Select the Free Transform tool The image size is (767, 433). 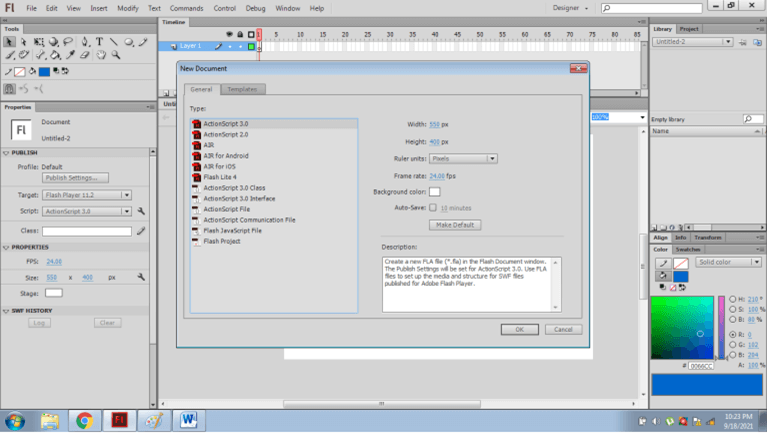tap(39, 42)
